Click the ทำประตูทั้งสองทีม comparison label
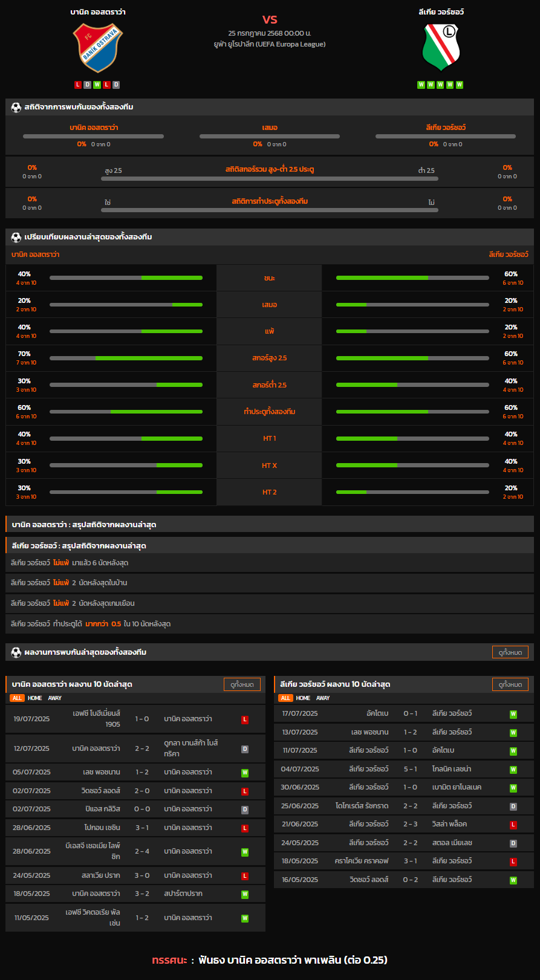The width and height of the screenshot is (540, 980). tap(270, 412)
